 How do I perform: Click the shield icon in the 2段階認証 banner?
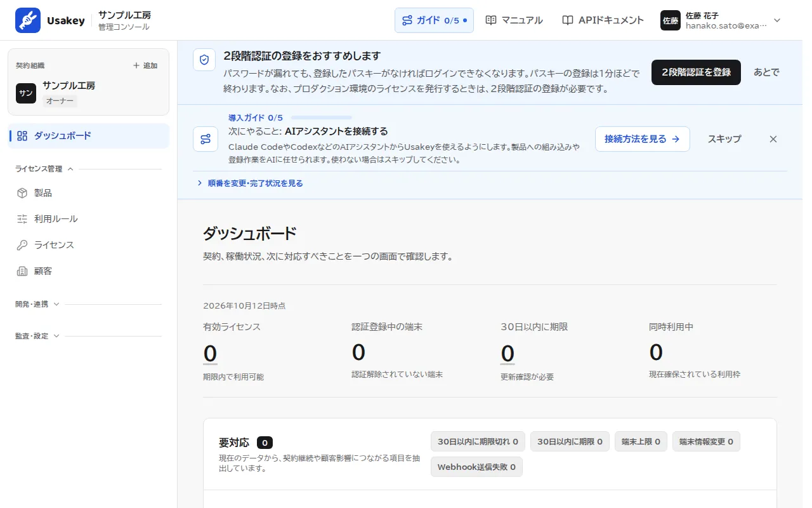coord(204,60)
